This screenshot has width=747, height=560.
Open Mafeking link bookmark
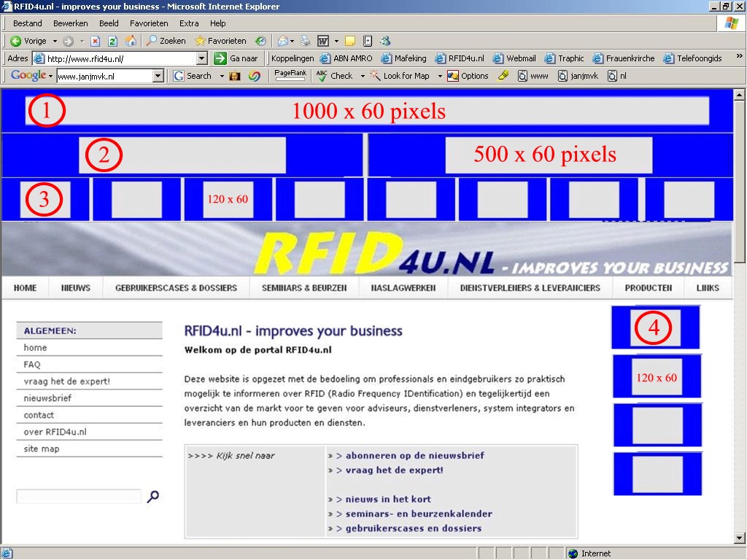(404, 58)
